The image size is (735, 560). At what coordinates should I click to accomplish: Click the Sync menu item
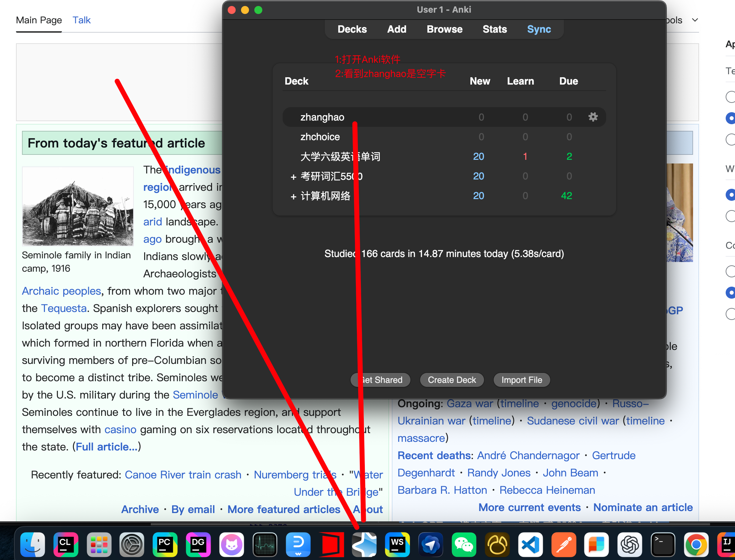539,29
